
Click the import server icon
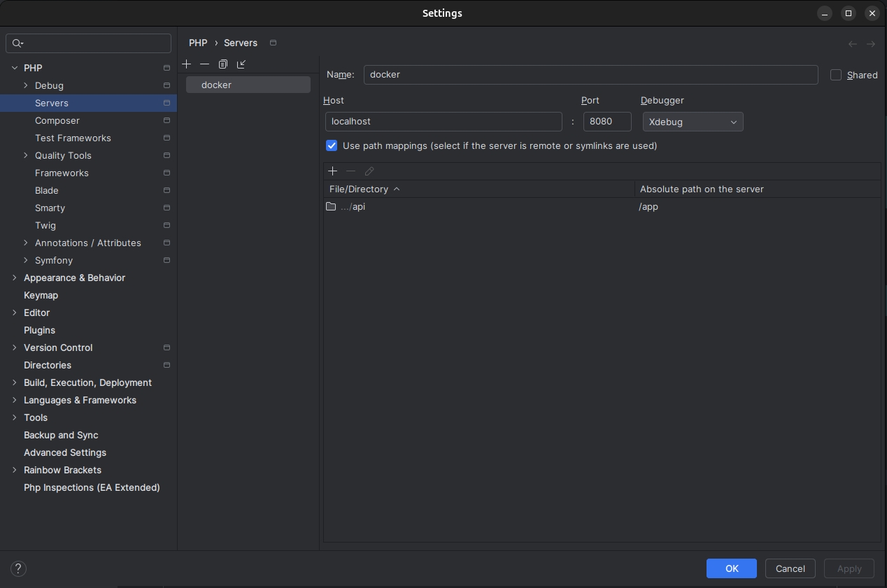(x=241, y=64)
